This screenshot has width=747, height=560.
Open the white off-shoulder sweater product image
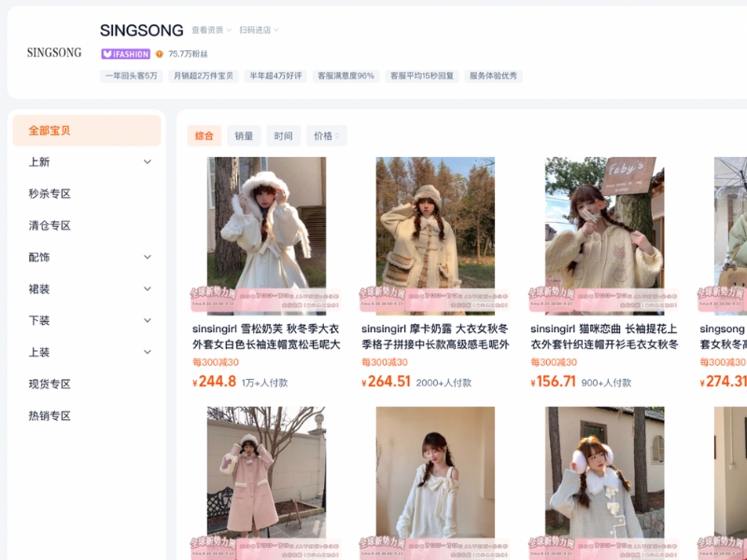[x=435, y=483]
